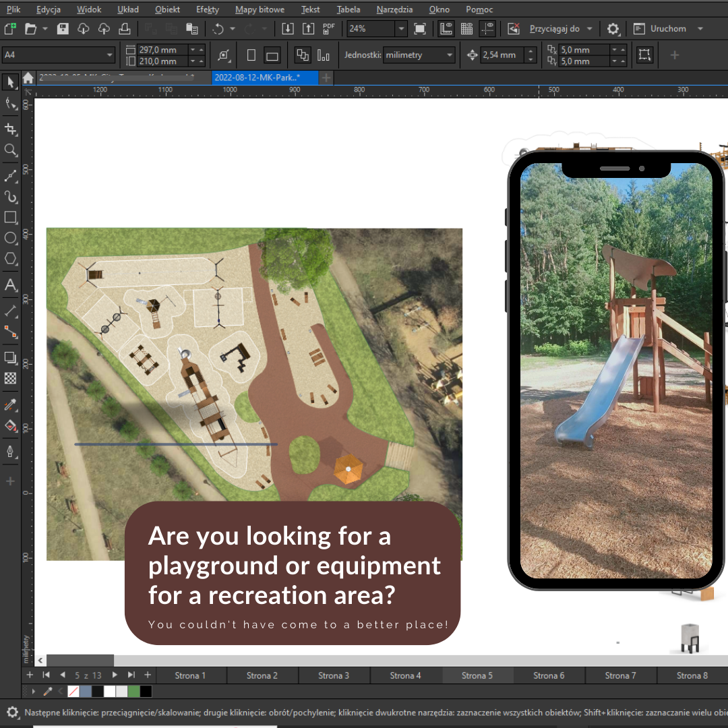Select the Crop tool in toolbox
This screenshot has height=728, width=728.
click(11, 129)
